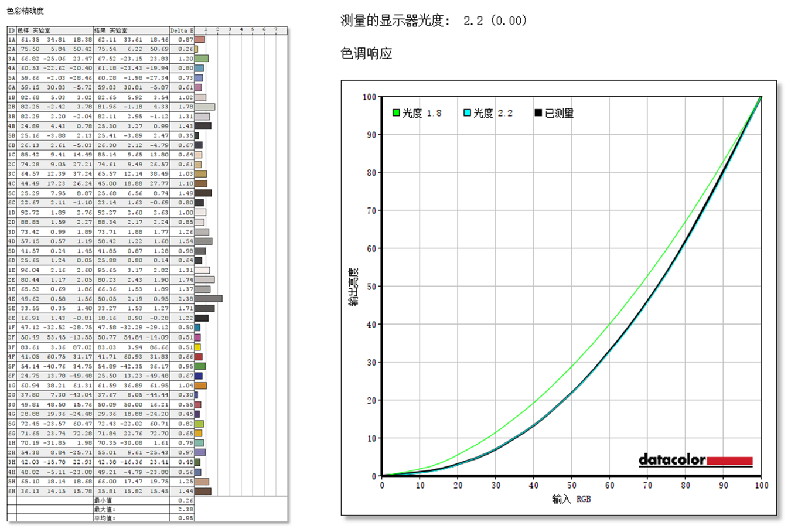Select row ID cell 1H

point(11,443)
